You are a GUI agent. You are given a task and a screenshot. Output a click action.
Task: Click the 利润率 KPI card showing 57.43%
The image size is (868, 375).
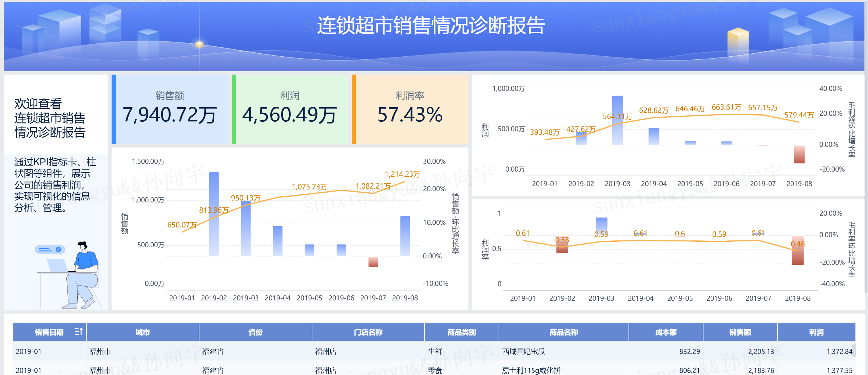tap(410, 109)
